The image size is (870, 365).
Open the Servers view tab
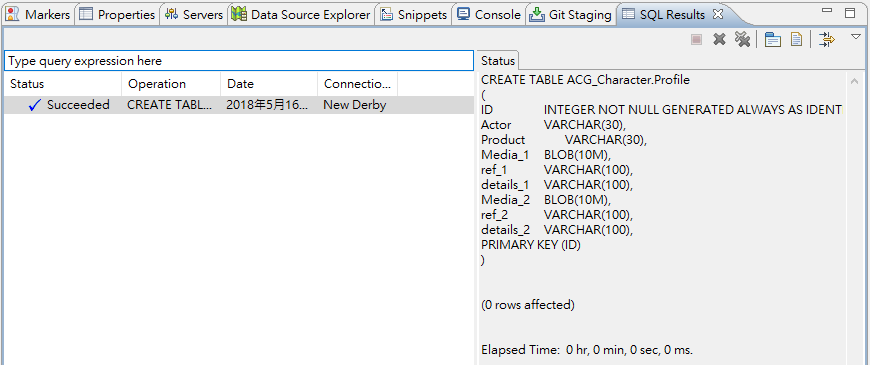coord(194,15)
